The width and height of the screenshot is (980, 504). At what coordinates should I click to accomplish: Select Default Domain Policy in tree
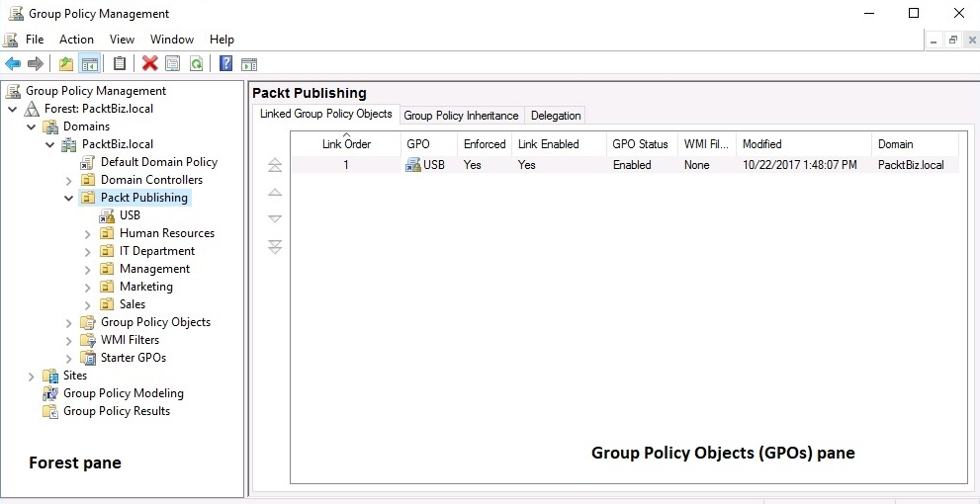point(158,162)
